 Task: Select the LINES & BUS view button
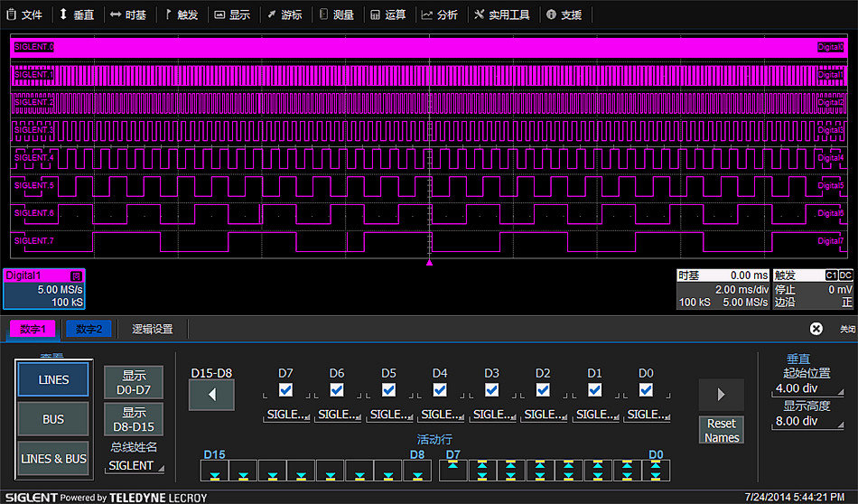pos(53,459)
